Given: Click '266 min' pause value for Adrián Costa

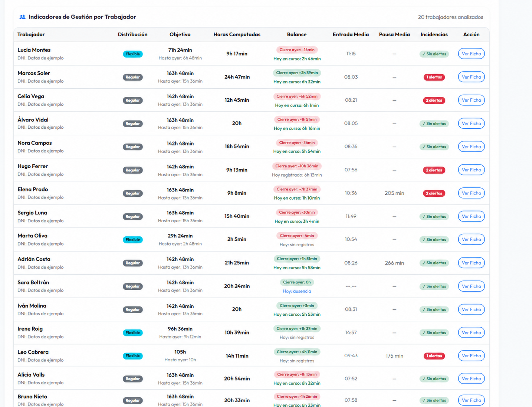Looking at the screenshot, I should (x=394, y=263).
